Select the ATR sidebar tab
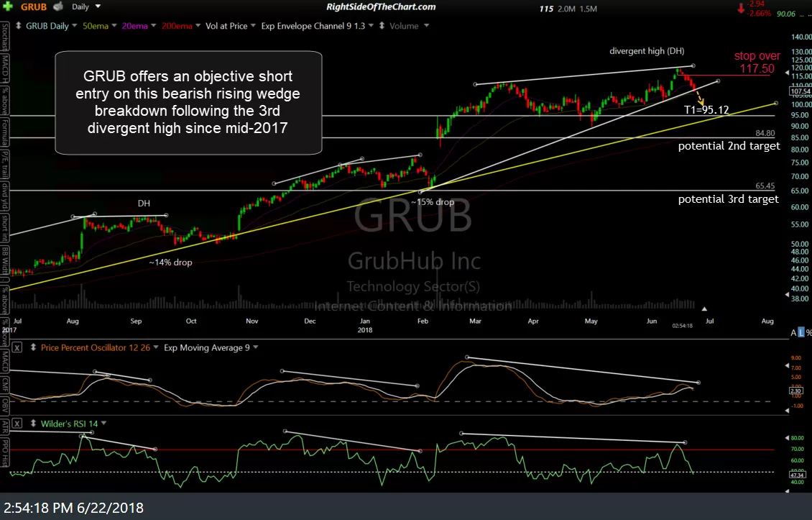The image size is (812, 520). pos(4,427)
